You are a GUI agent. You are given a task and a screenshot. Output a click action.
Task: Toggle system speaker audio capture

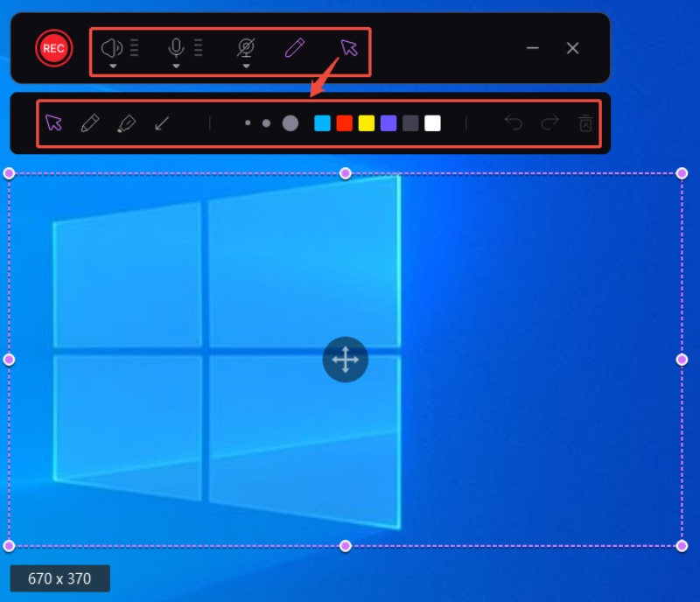(112, 47)
